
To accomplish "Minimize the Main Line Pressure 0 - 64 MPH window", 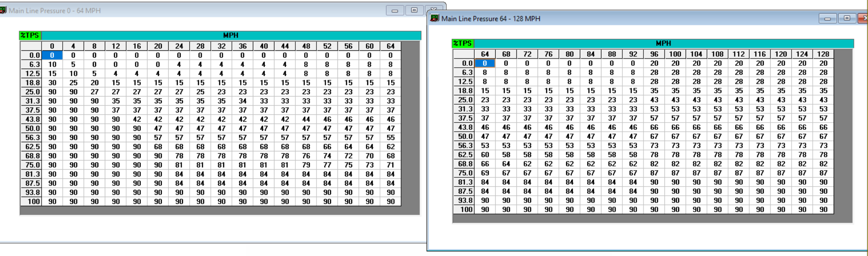I will coord(395,10).
